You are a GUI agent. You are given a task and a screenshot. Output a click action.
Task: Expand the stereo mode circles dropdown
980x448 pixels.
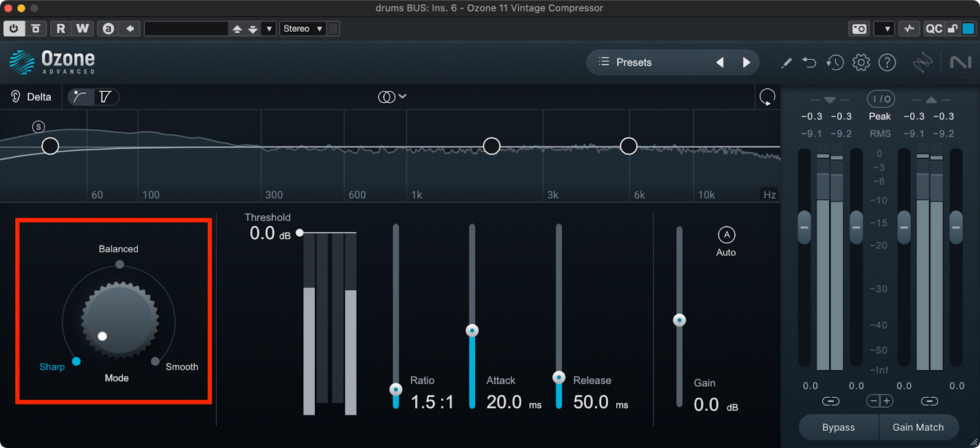pyautogui.click(x=392, y=97)
